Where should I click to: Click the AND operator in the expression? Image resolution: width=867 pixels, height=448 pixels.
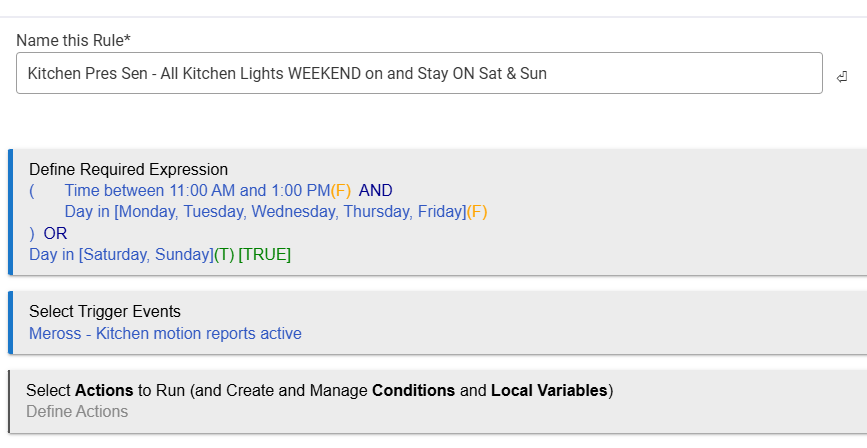click(x=375, y=191)
